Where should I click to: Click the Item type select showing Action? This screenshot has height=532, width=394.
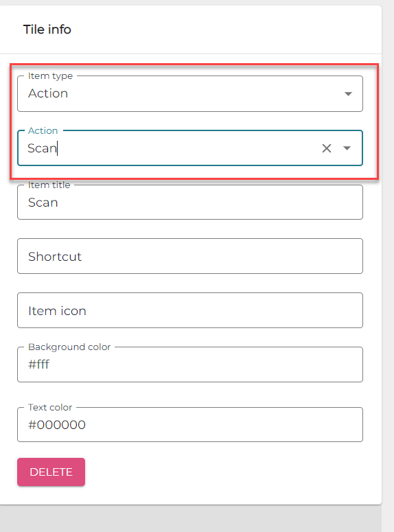[190, 93]
